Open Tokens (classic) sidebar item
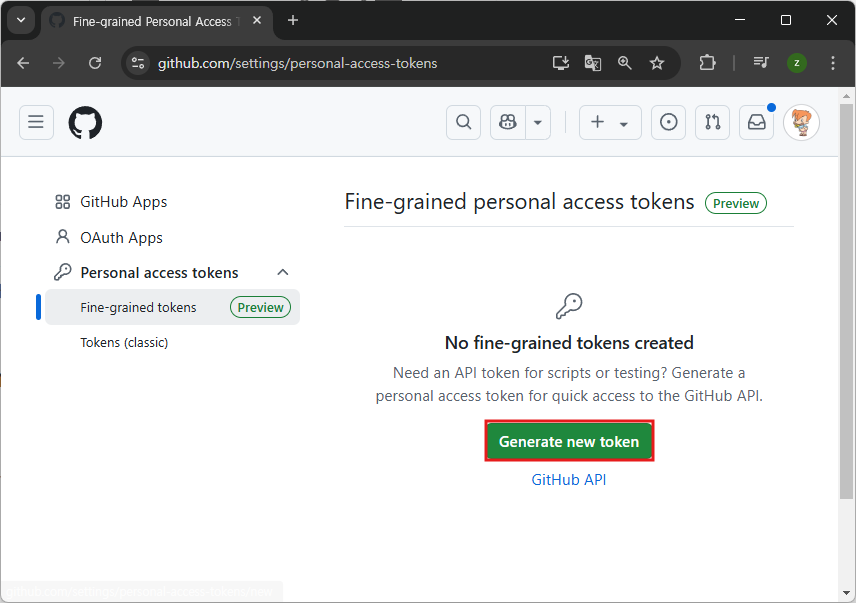 pos(124,343)
